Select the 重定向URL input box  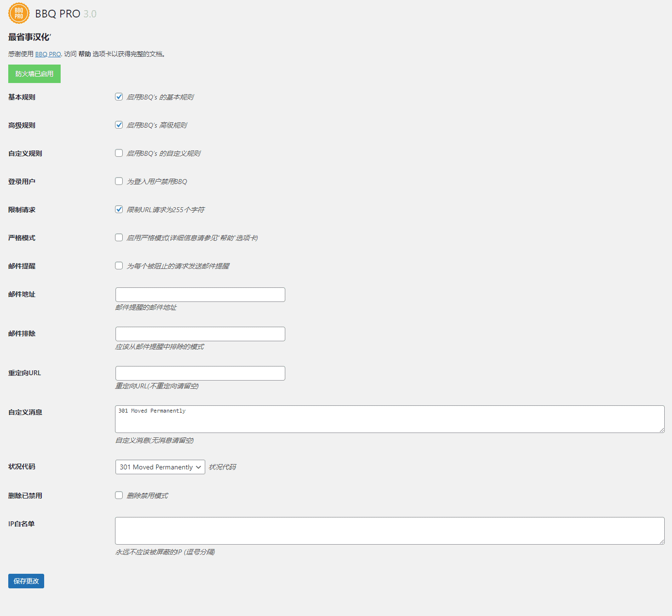200,373
